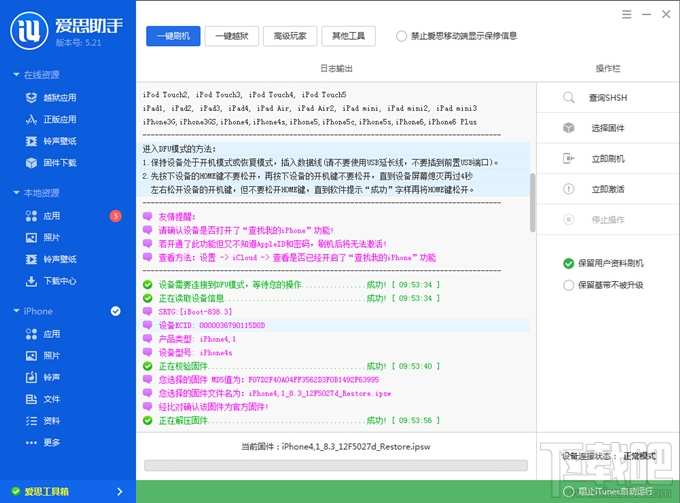Click the 立即激活 exclamation icon
The height and width of the screenshot is (503, 680).
pyautogui.click(x=569, y=189)
